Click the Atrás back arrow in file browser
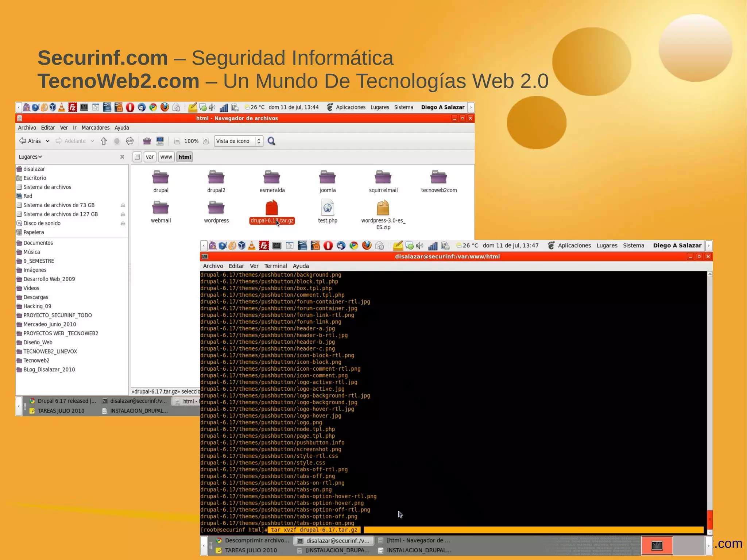747x560 pixels. click(30, 141)
